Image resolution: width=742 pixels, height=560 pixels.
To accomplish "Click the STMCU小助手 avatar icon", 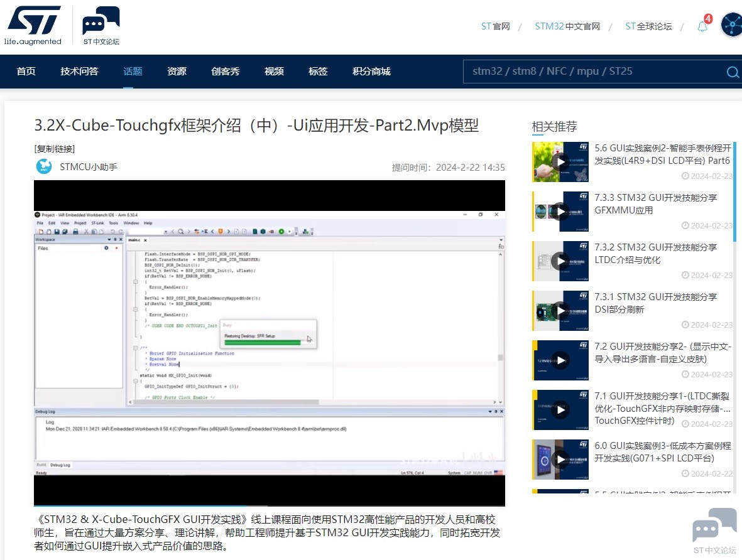I will click(44, 166).
